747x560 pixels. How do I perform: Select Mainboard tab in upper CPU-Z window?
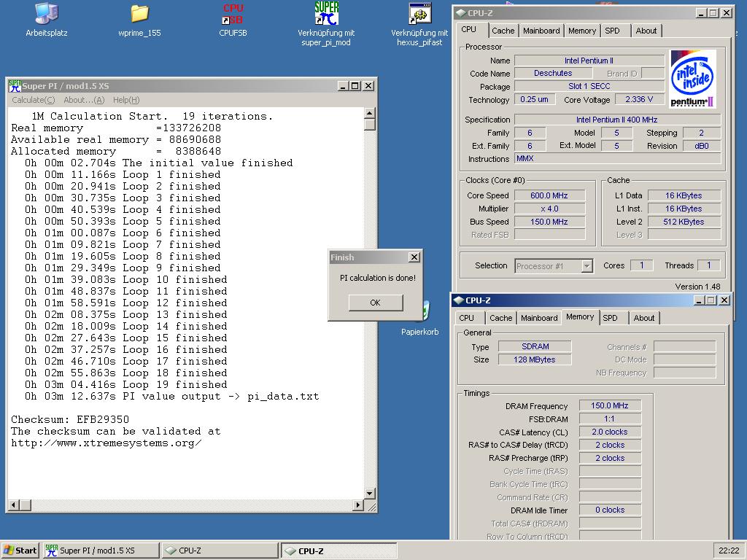[x=541, y=31]
